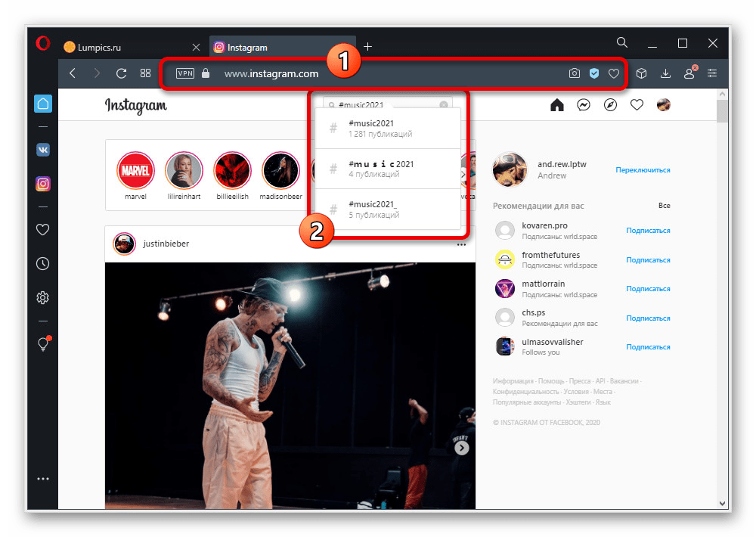Click Переключиться to switch accounts
The image size is (756, 537).
(x=643, y=170)
